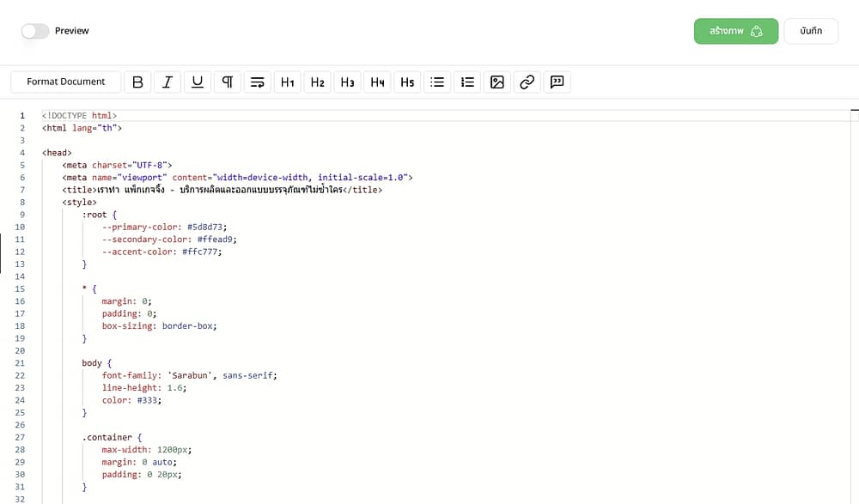Click the บันทึก save button

click(811, 31)
